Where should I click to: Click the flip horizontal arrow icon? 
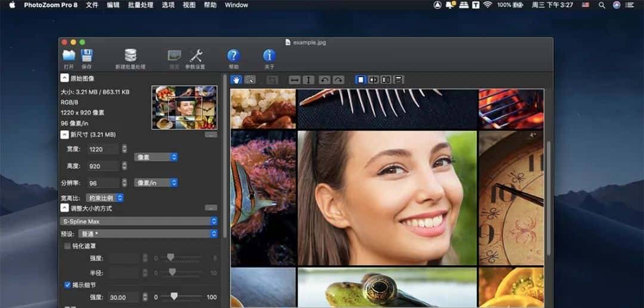pos(294,79)
